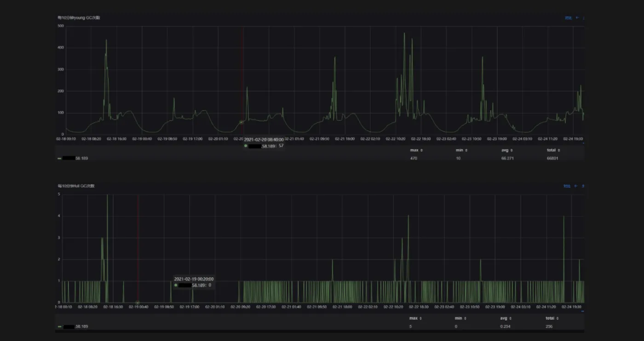
Task: Click the tooltip reading 2021-02-20 08:40:00
Action: (264, 143)
